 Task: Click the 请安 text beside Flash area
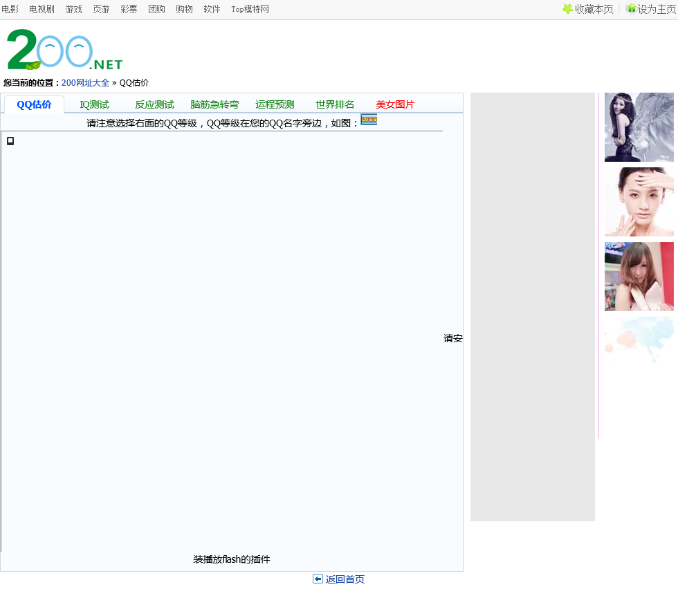452,338
